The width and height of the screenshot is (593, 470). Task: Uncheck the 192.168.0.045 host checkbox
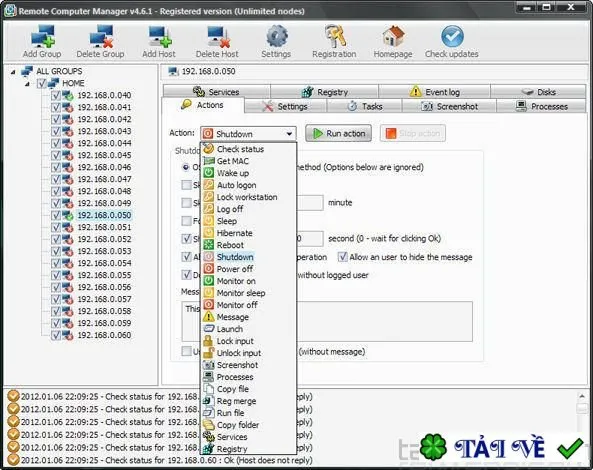click(x=56, y=155)
